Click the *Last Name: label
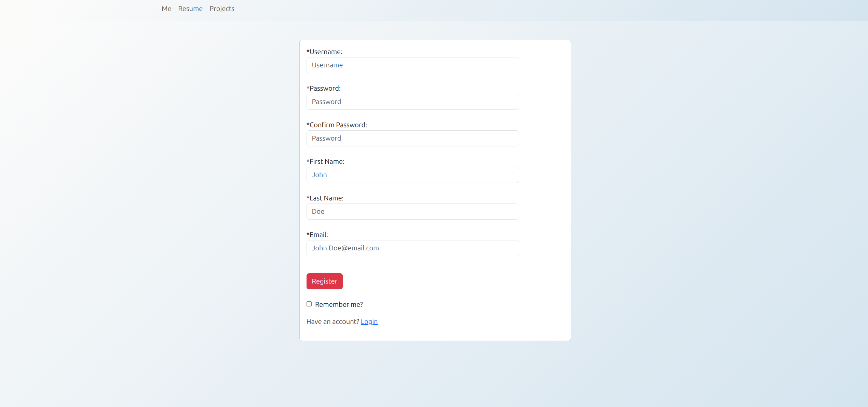Image resolution: width=868 pixels, height=407 pixels. [x=325, y=198]
